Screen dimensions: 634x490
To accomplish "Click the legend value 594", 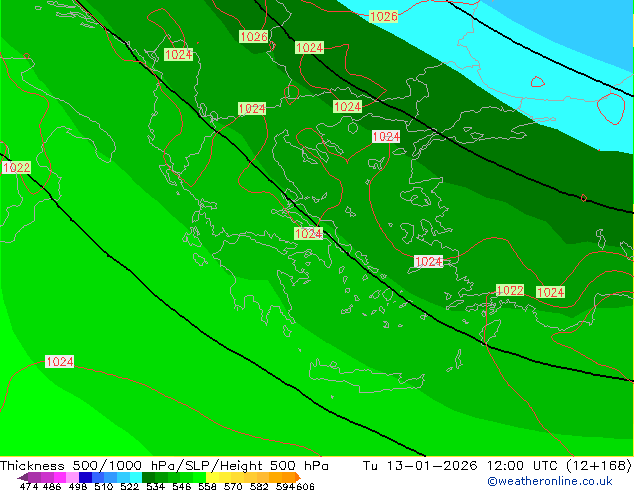I will 285,486.
